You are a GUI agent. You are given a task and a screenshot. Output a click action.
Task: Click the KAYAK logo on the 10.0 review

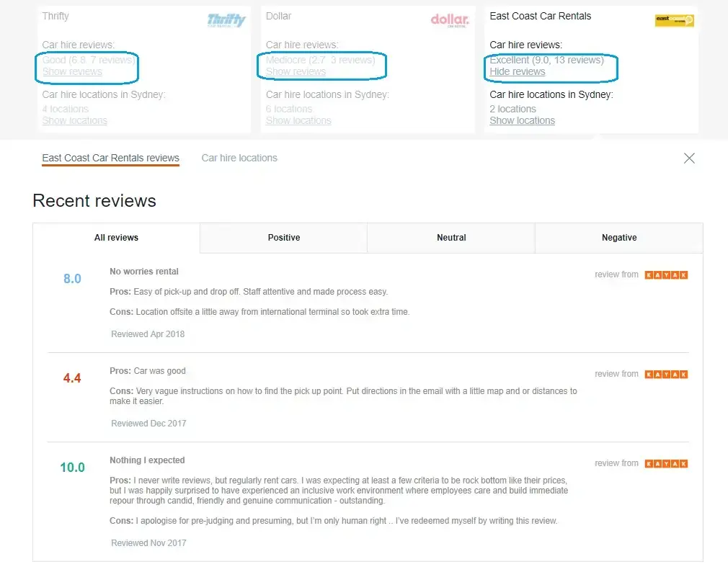666,464
